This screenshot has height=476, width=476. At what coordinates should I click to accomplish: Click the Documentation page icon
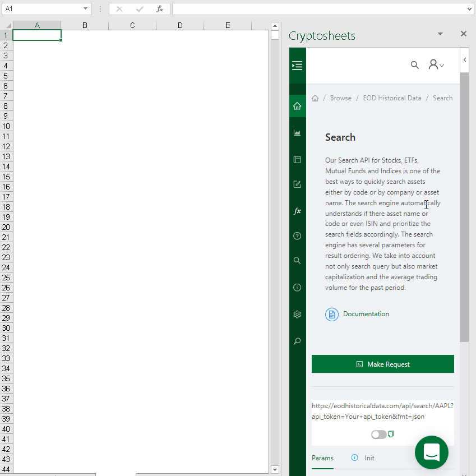(x=332, y=314)
